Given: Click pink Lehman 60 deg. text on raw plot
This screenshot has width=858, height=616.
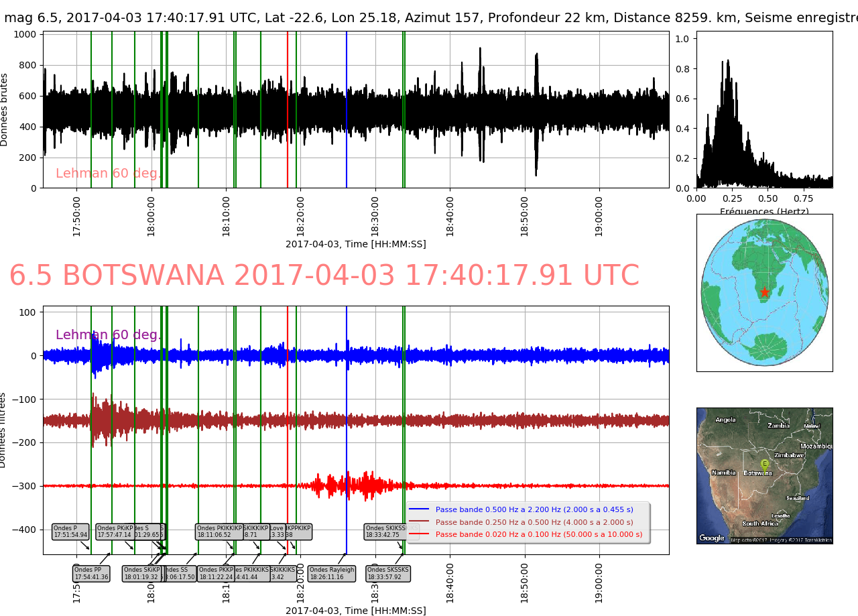Looking at the screenshot, I should click(109, 174).
